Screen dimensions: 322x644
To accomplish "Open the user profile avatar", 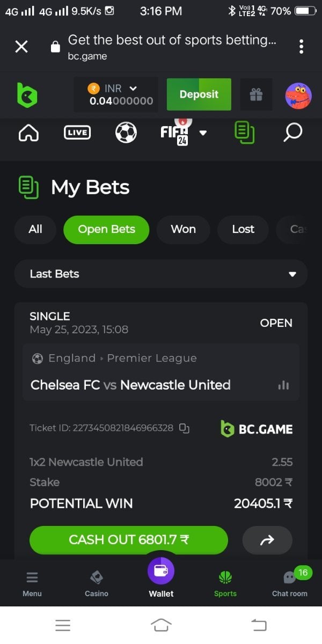I will point(298,96).
